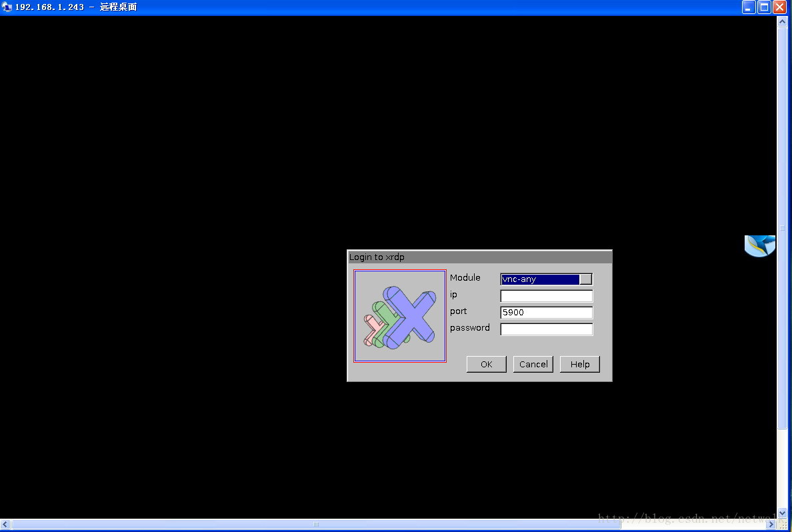Click the Cancel button in the xrdp login

(x=533, y=364)
